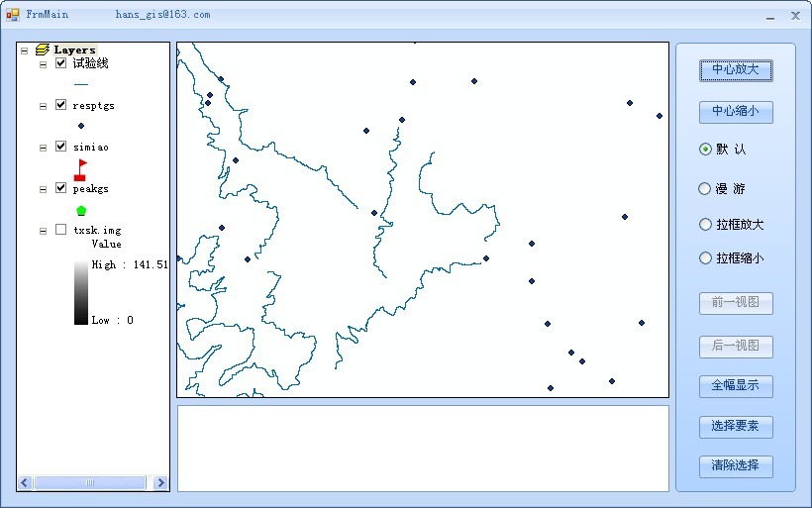Image resolution: width=812 pixels, height=508 pixels.
Task: Uncheck the 试验线 layer checkbox
Action: [60, 63]
